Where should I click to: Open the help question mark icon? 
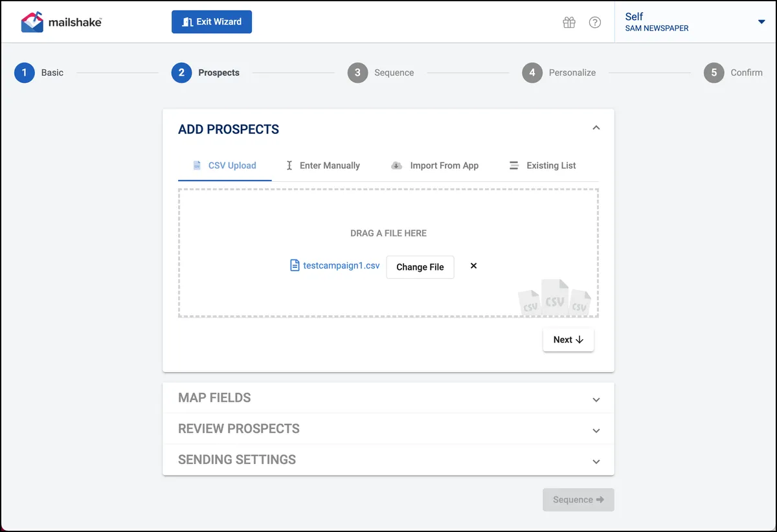pos(595,23)
